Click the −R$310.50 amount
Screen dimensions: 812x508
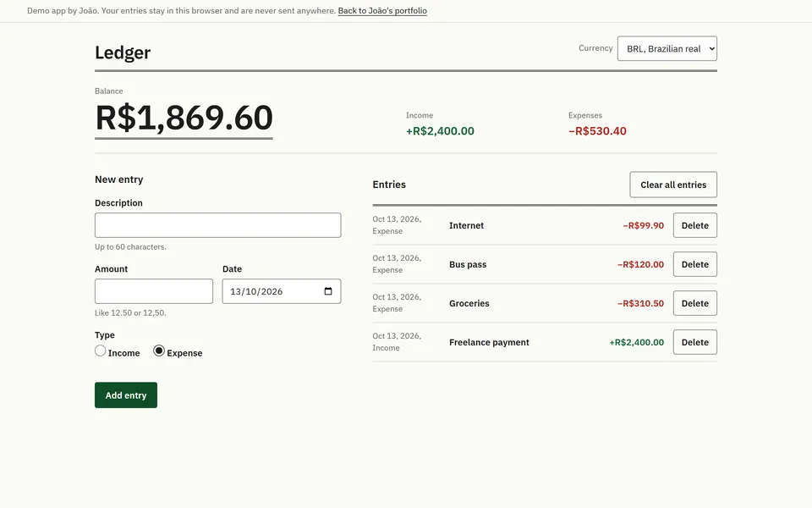click(x=640, y=303)
